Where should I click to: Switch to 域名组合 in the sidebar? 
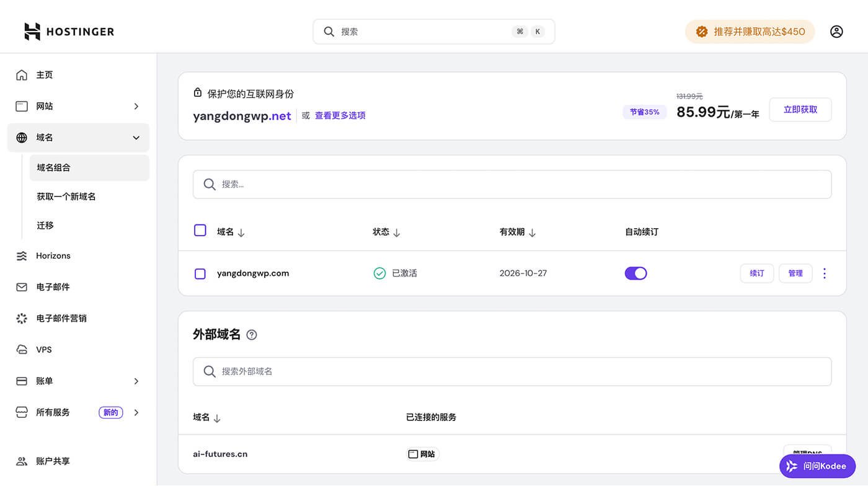(53, 167)
